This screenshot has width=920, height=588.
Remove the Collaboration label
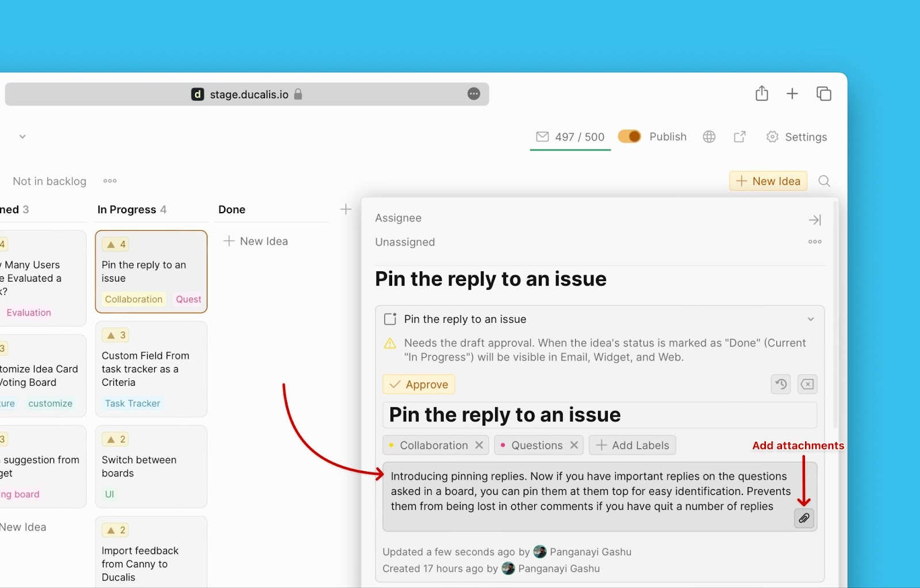coord(479,445)
